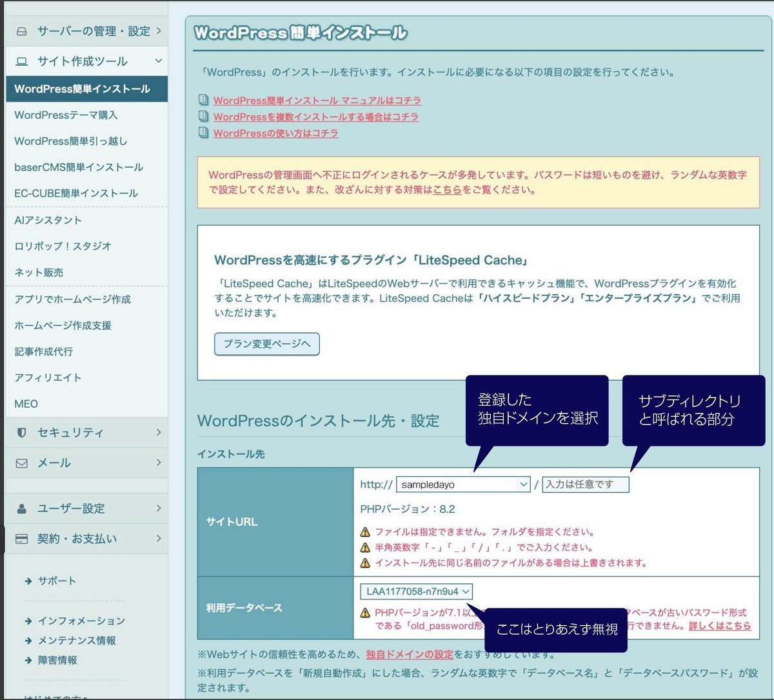The width and height of the screenshot is (774, 700).
Task: Open baserCMS簡単インストール menu item
Action: (79, 167)
